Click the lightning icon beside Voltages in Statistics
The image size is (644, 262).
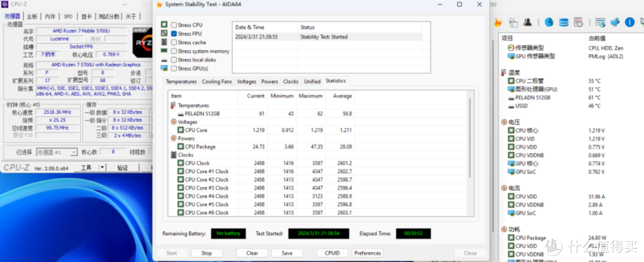pos(174,122)
